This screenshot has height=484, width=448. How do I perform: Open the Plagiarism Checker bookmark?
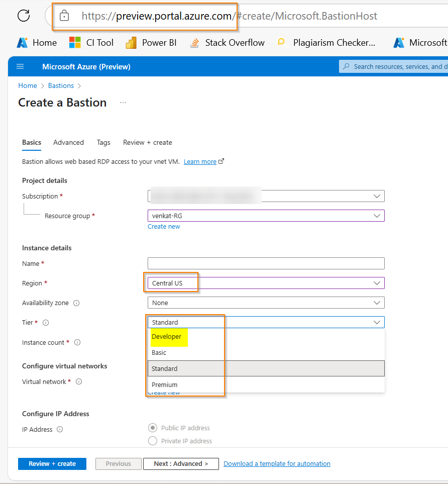326,43
